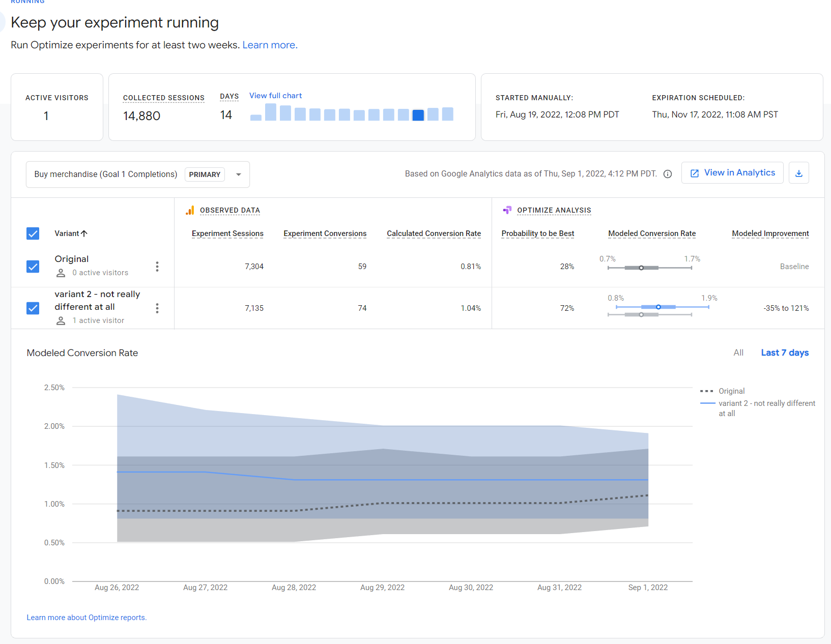Click the Optimize Analysis purple icon
This screenshot has height=644, width=831.
pos(507,210)
